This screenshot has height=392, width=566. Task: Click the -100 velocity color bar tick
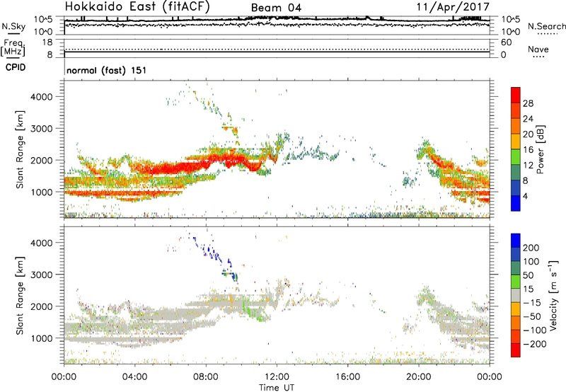pos(535,330)
